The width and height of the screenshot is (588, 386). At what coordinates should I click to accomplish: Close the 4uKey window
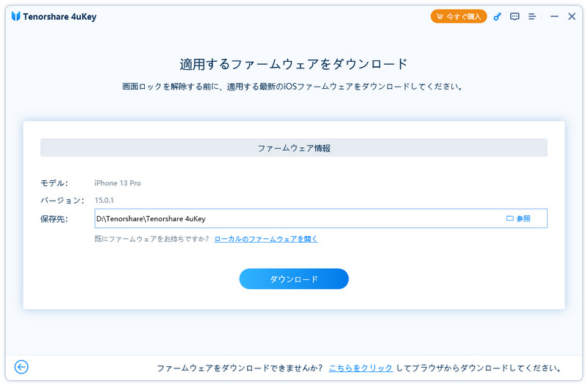coord(572,16)
